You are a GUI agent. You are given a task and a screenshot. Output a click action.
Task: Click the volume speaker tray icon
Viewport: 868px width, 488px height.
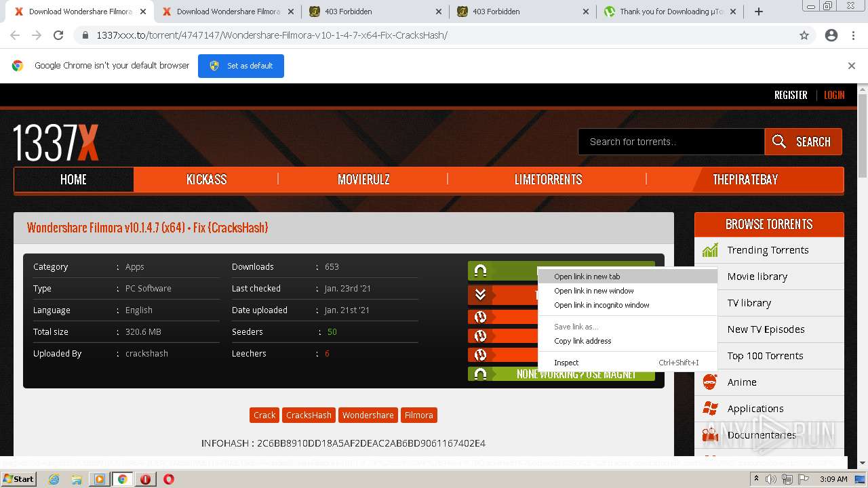(x=771, y=479)
